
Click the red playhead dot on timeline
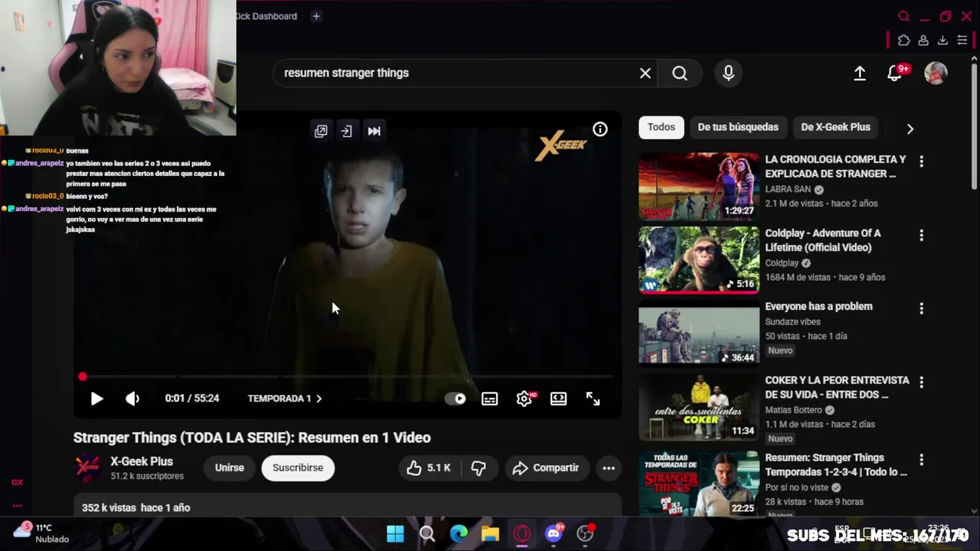(82, 377)
